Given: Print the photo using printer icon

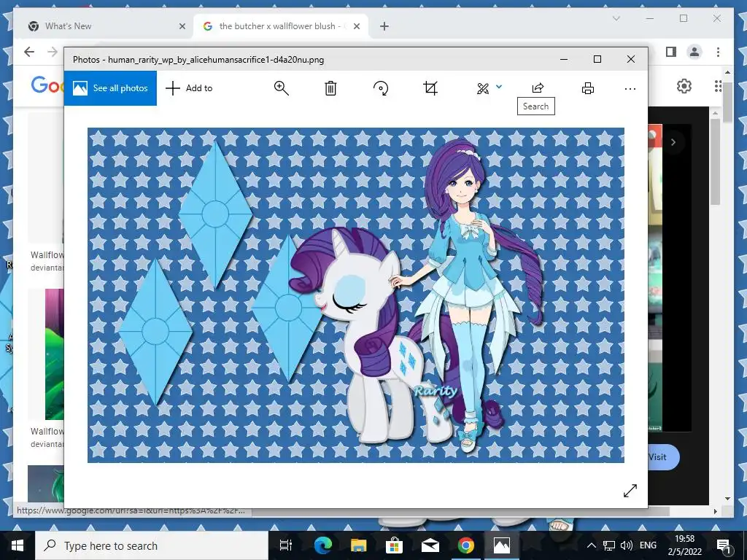Looking at the screenshot, I should pos(588,88).
